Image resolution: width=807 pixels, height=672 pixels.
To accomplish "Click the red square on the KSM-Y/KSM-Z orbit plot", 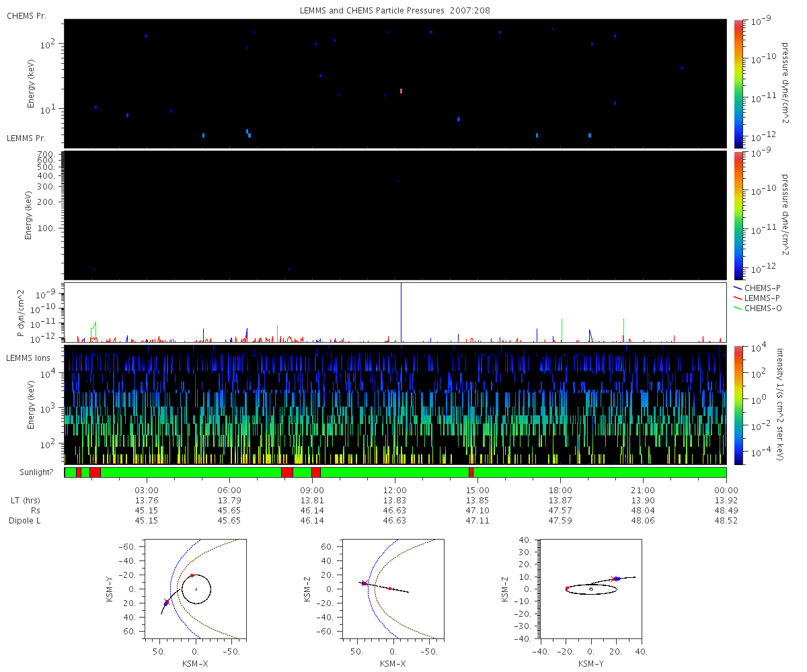I will tap(567, 589).
